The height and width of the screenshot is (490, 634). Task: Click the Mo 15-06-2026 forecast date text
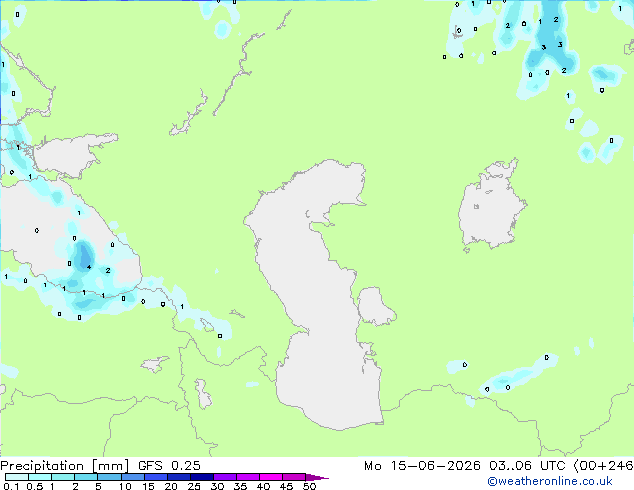[422, 466]
